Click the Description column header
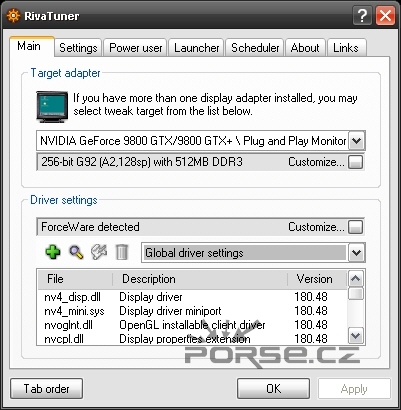This screenshot has width=401, height=410. point(200,279)
